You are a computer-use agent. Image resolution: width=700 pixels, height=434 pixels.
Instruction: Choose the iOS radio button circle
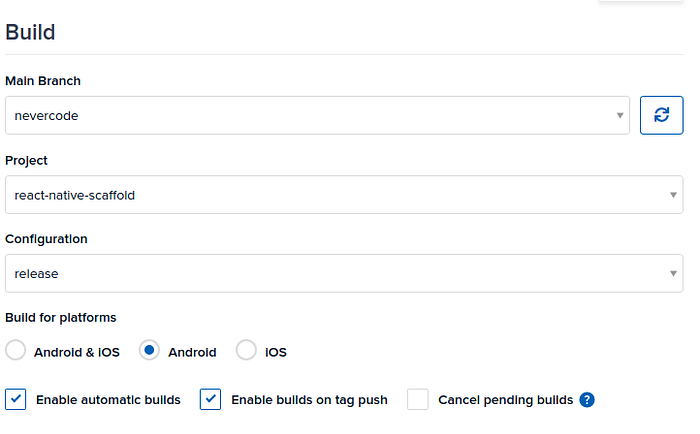(246, 350)
